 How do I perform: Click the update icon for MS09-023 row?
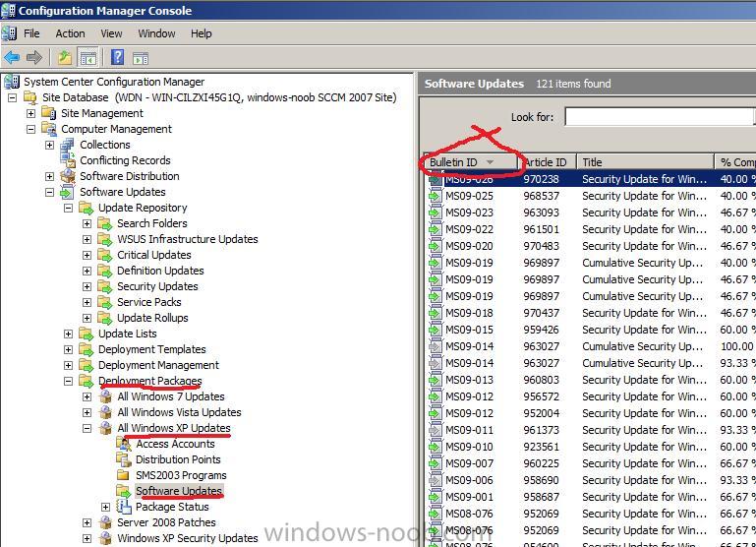tap(435, 213)
